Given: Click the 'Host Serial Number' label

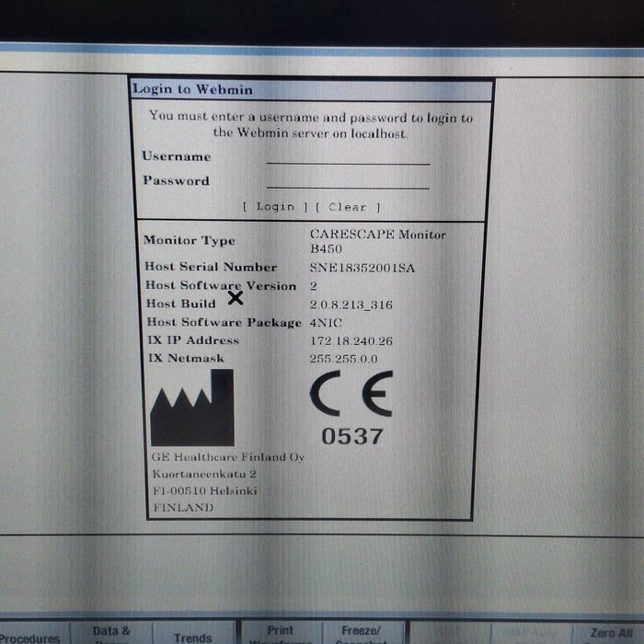Looking at the screenshot, I should [x=211, y=267].
